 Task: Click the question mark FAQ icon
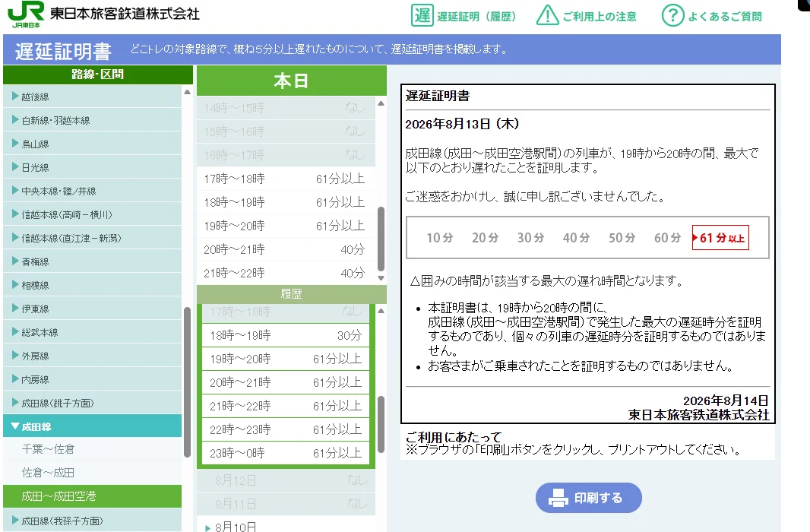tap(672, 15)
